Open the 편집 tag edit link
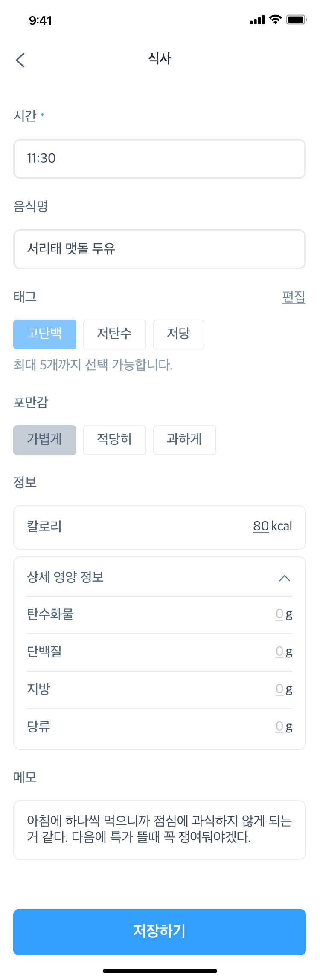This screenshot has width=320, height=980. (x=294, y=297)
